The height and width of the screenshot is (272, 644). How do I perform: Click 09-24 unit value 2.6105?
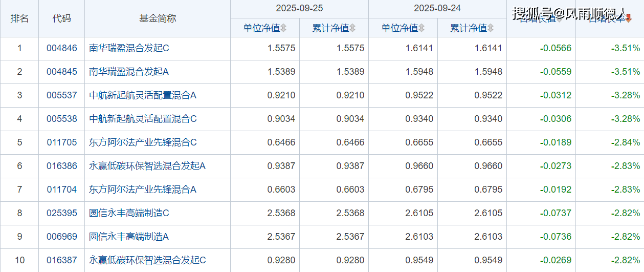coord(419,213)
